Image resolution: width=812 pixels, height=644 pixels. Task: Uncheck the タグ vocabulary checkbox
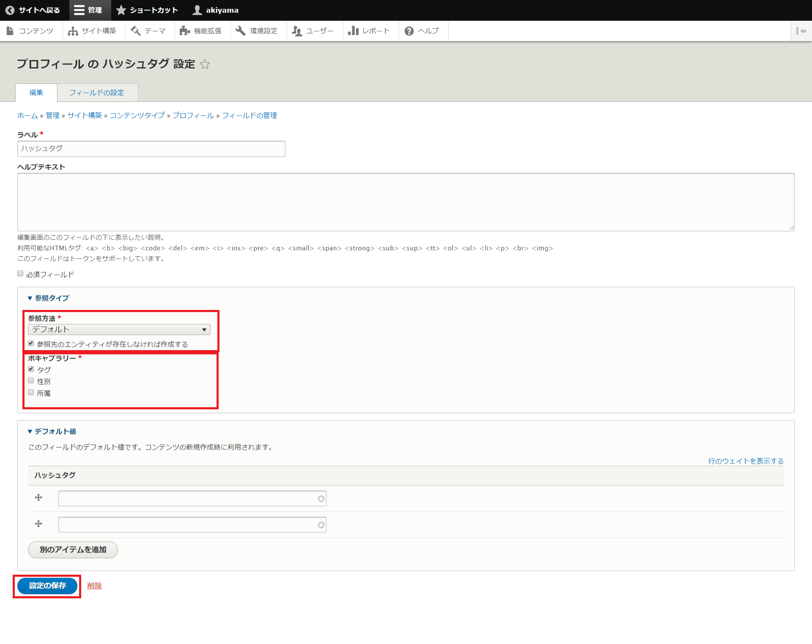pyautogui.click(x=31, y=369)
